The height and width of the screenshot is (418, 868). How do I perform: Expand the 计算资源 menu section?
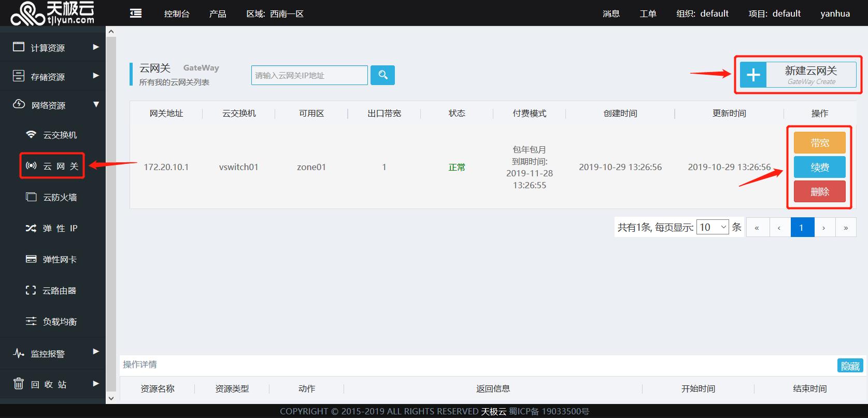[52, 48]
